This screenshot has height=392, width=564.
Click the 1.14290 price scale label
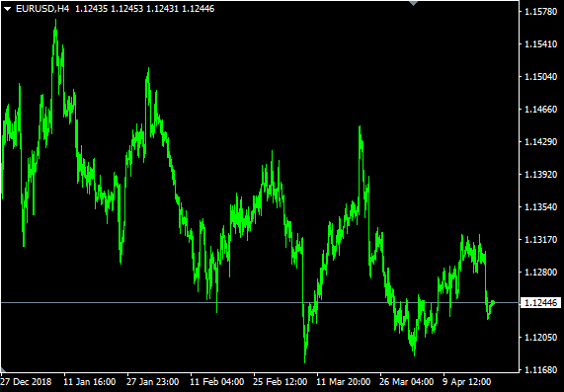(x=540, y=142)
